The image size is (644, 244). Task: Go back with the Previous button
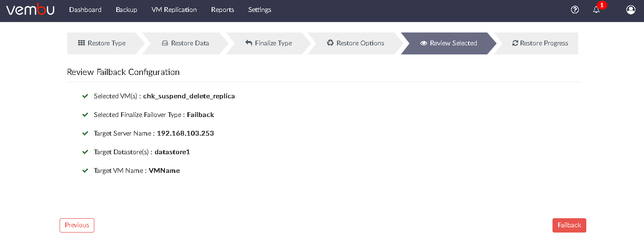(77, 225)
